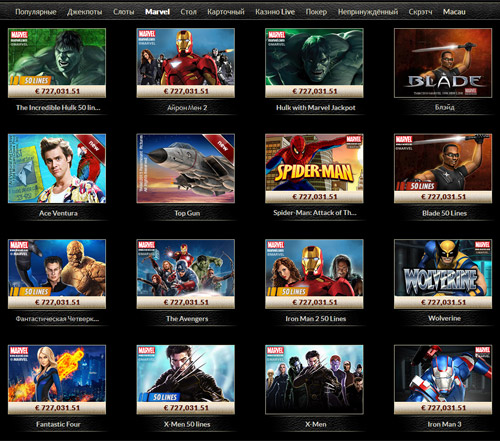Open the Wolverine slot thumbnail
500x441 pixels.
coord(443,274)
